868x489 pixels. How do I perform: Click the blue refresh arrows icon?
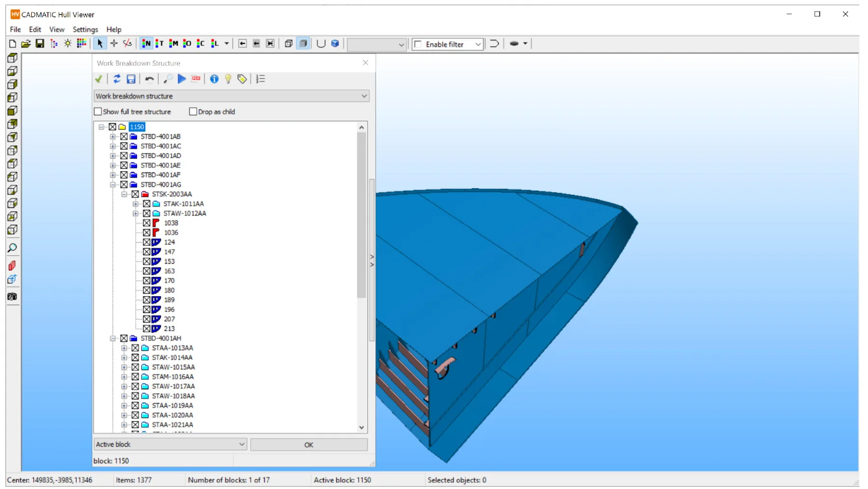click(117, 79)
